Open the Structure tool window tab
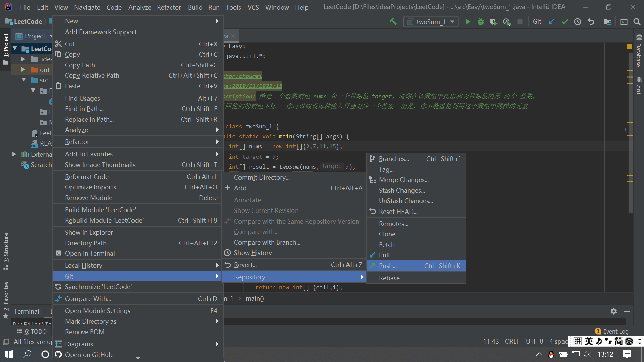Image resolution: width=644 pixels, height=362 pixels. pyautogui.click(x=6, y=251)
